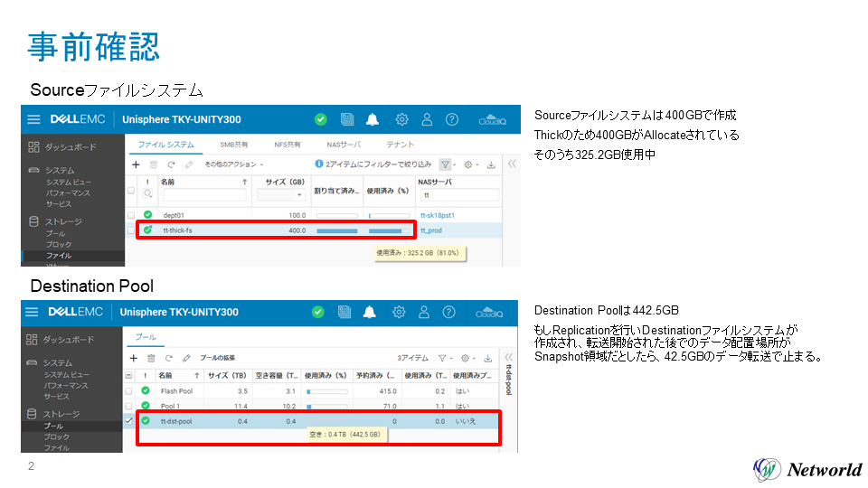Image resolution: width=868 pixels, height=488 pixels.
Task: Open CloudIQ icon in Destination Pool window
Action: coord(489,313)
